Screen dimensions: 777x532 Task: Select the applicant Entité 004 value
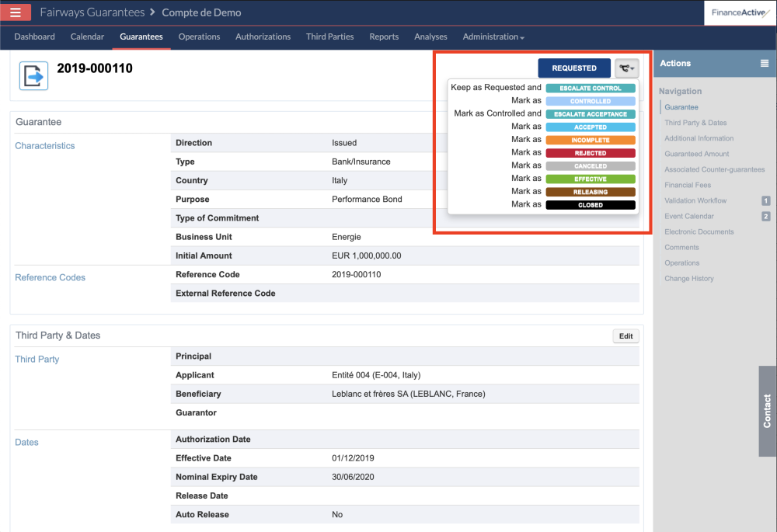376,375
